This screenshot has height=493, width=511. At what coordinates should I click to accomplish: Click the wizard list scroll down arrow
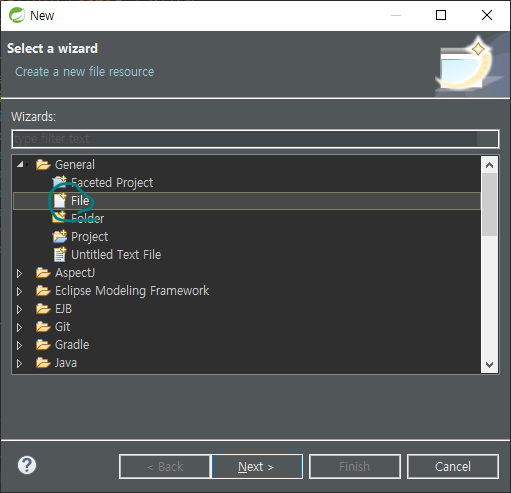pyautogui.click(x=489, y=364)
